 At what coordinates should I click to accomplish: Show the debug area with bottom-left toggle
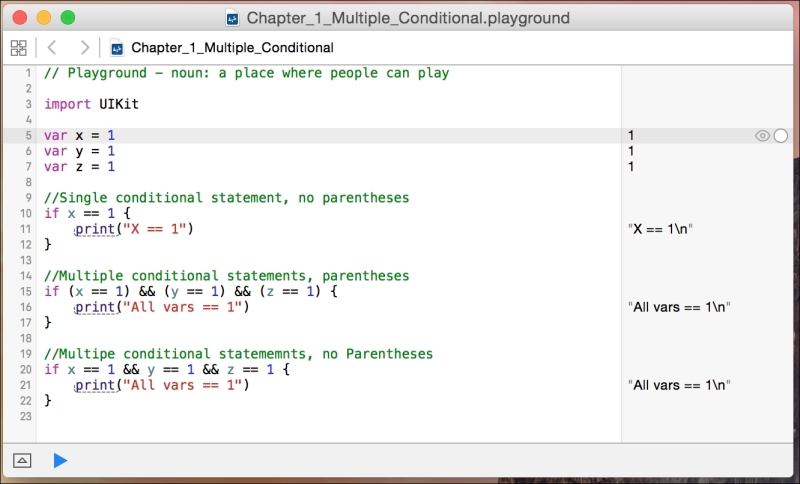pos(22,461)
